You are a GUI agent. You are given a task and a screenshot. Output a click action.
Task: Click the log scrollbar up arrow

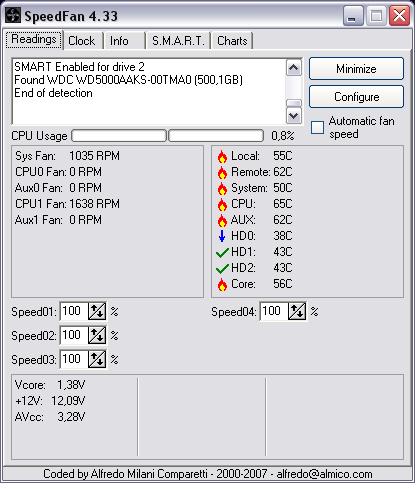click(294, 68)
